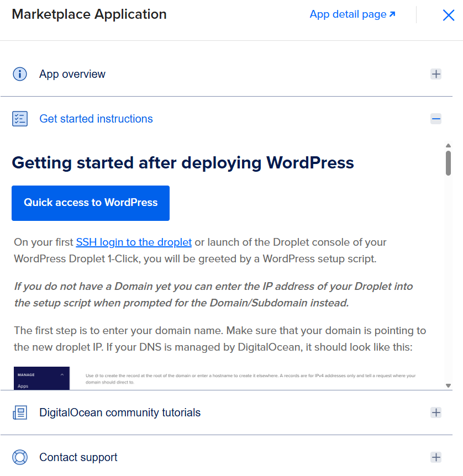Click 'The first step is to enter your domain name' paragraph
The width and height of the screenshot is (463, 476).
220,339
